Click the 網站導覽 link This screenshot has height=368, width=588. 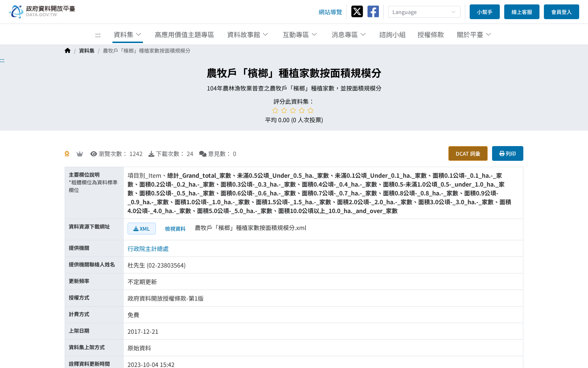[330, 12]
